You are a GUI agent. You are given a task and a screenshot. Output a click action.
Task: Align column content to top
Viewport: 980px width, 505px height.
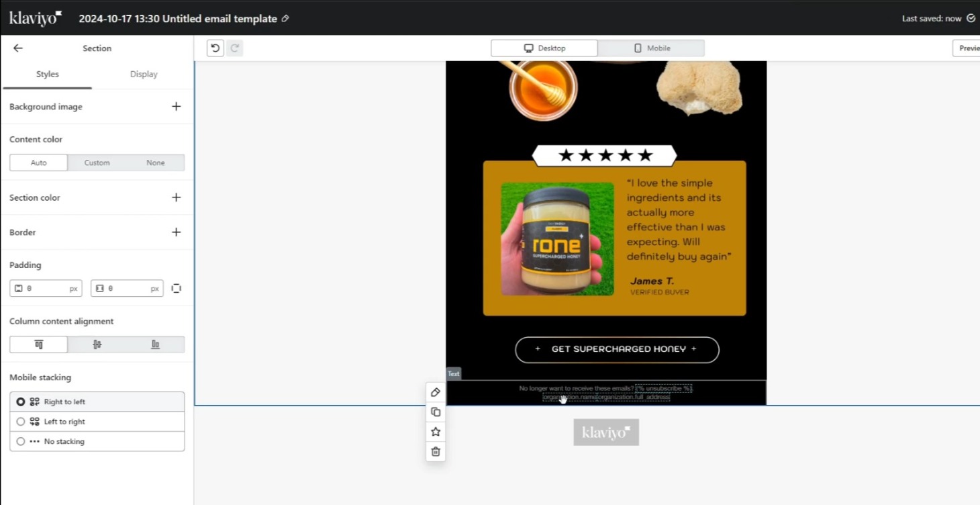tap(39, 345)
